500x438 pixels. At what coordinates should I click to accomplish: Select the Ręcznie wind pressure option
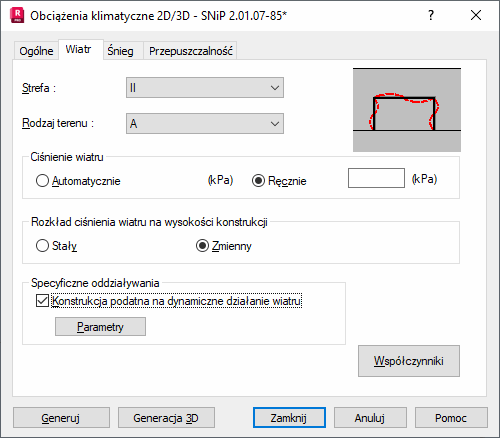point(258,181)
